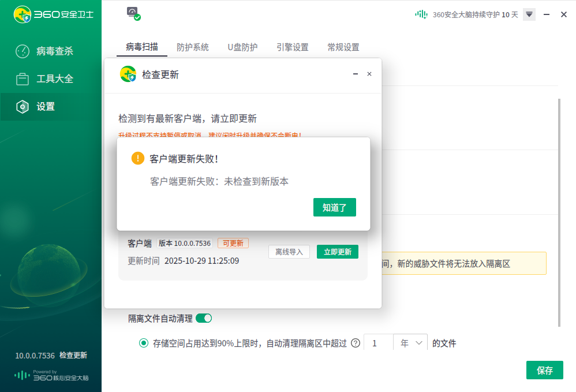The height and width of the screenshot is (392, 576).
Task: Toggle the 隔离文件自动清理 switch
Action: point(204,318)
